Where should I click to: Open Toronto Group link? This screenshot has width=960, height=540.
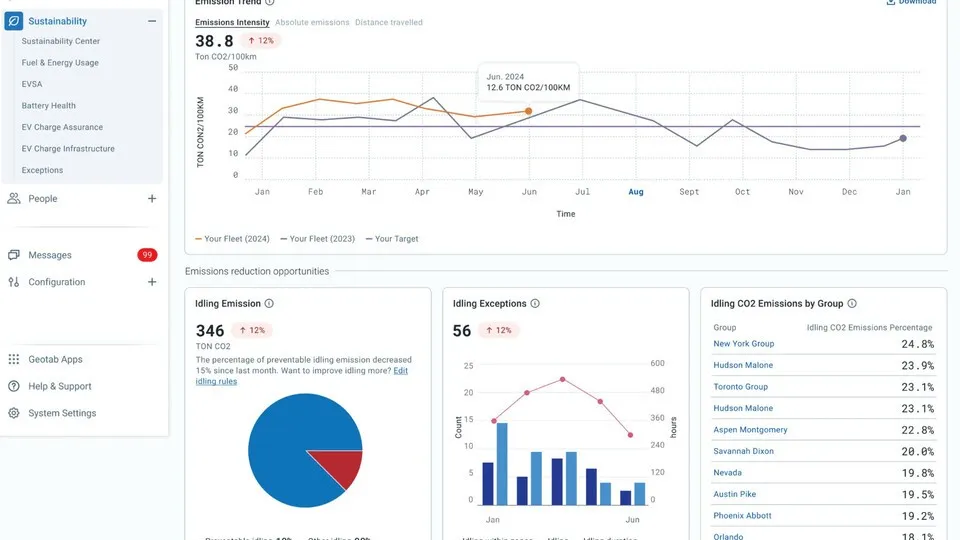tap(740, 386)
